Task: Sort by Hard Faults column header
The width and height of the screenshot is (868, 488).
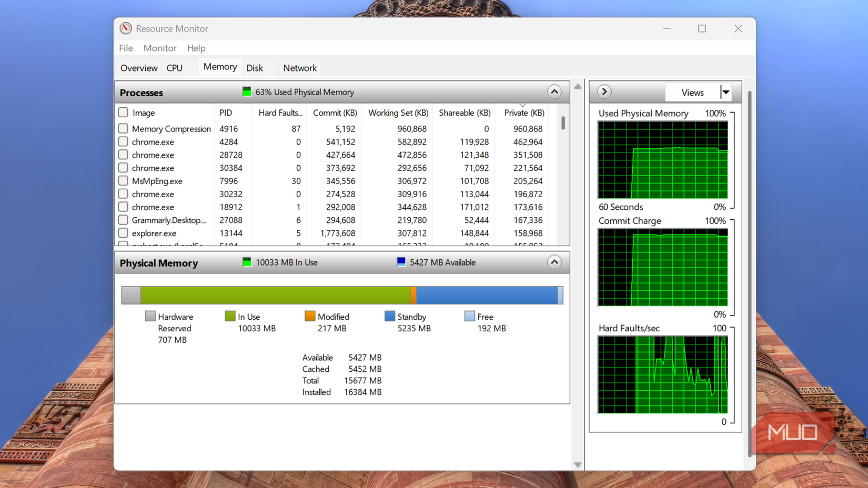Action: coord(280,113)
